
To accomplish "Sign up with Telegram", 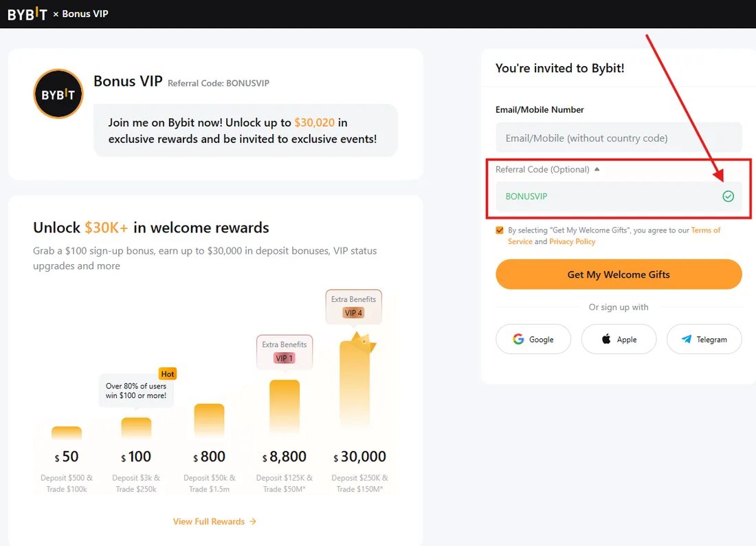I will tap(704, 339).
